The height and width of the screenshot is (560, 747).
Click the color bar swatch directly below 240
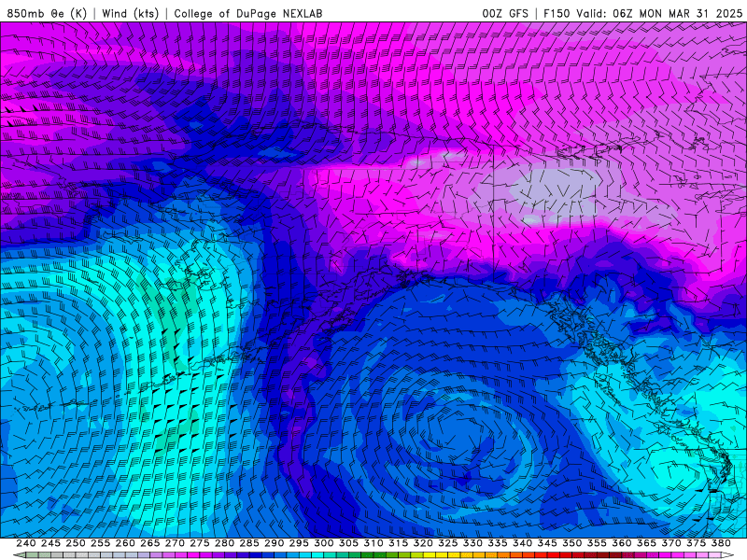tap(31, 555)
